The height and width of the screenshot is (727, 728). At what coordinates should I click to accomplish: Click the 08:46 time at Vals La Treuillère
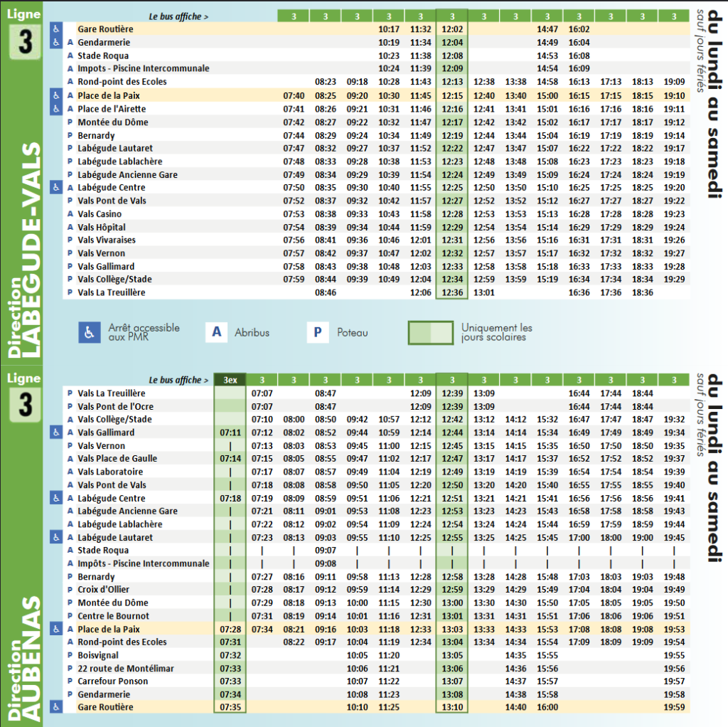(326, 292)
